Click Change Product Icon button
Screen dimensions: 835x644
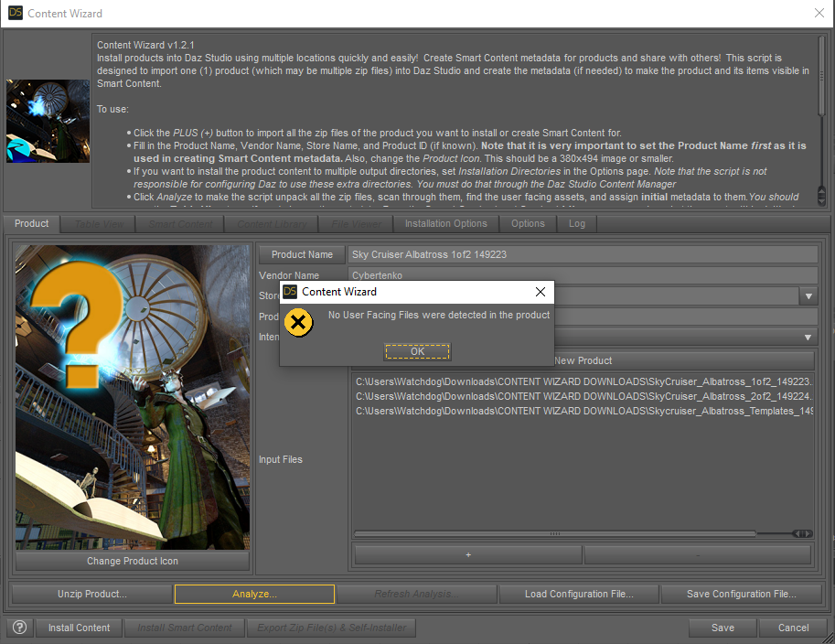coord(133,561)
